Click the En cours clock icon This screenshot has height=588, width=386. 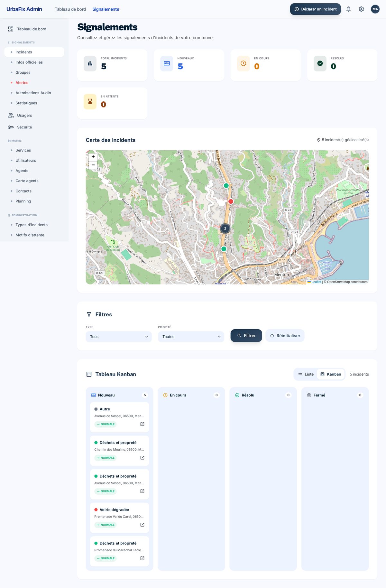244,63
